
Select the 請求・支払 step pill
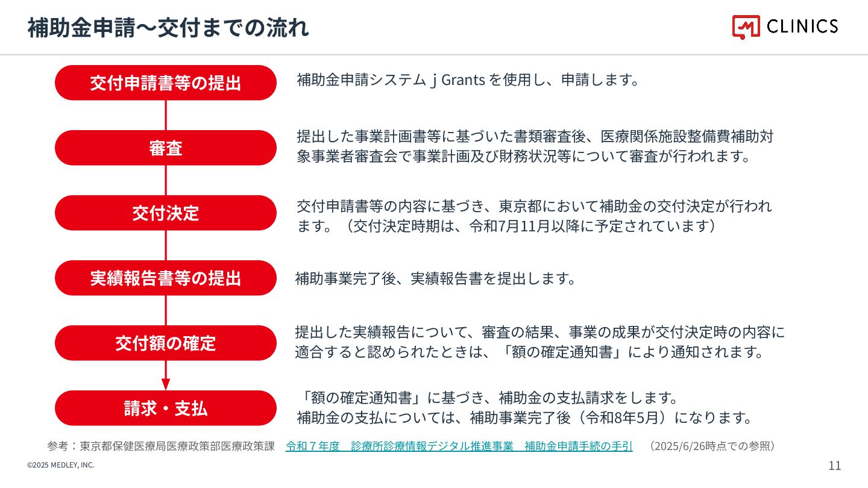(x=166, y=408)
